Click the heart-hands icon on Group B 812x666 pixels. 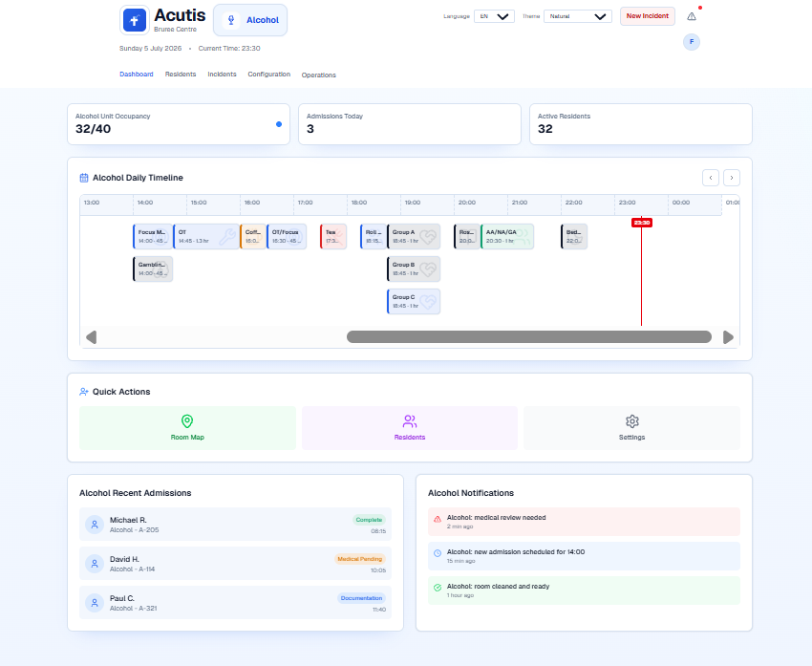pos(428,269)
